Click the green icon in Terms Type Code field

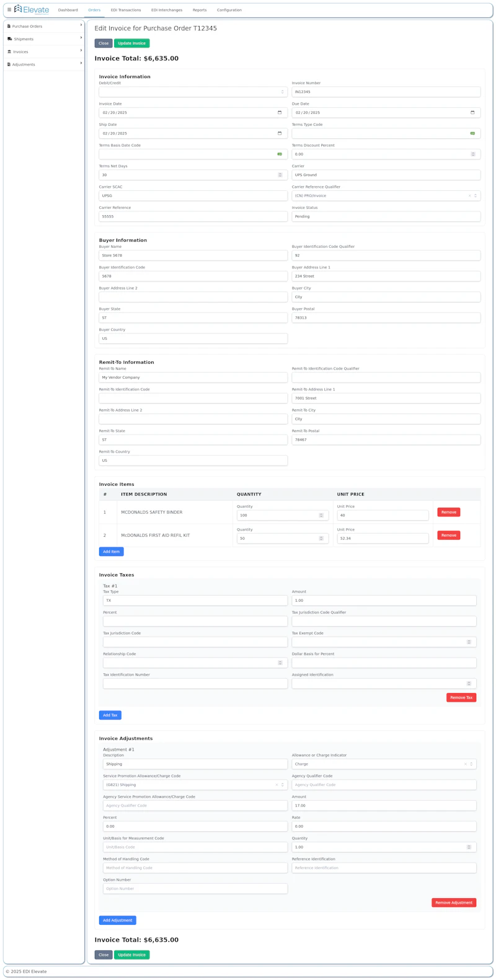tap(472, 133)
